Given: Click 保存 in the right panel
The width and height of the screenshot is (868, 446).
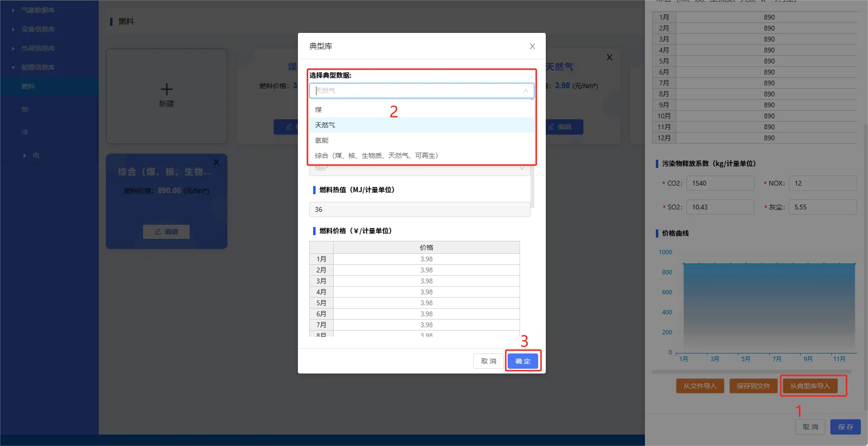Looking at the screenshot, I should click(846, 427).
